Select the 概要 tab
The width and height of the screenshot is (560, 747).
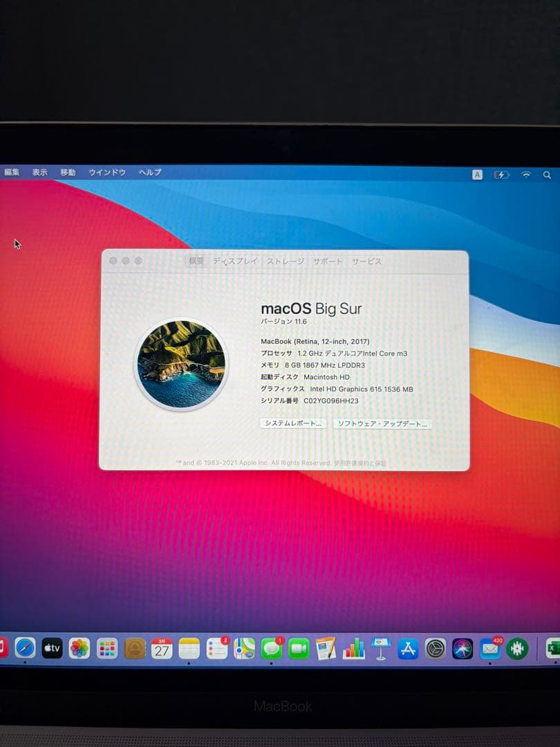[x=196, y=261]
